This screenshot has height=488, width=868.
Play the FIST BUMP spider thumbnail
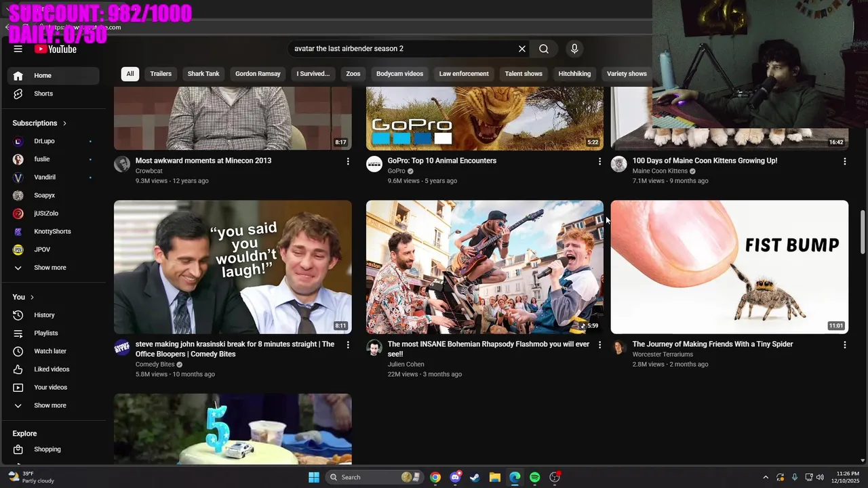(730, 267)
